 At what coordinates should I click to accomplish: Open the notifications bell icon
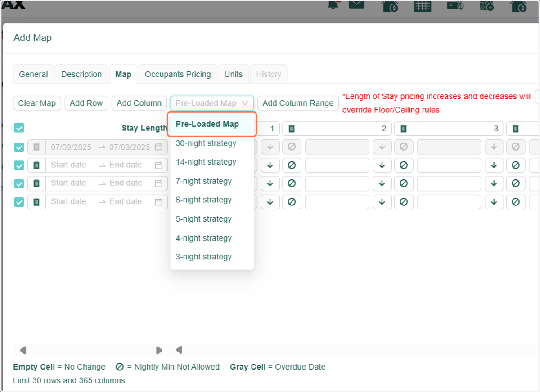click(x=333, y=5)
